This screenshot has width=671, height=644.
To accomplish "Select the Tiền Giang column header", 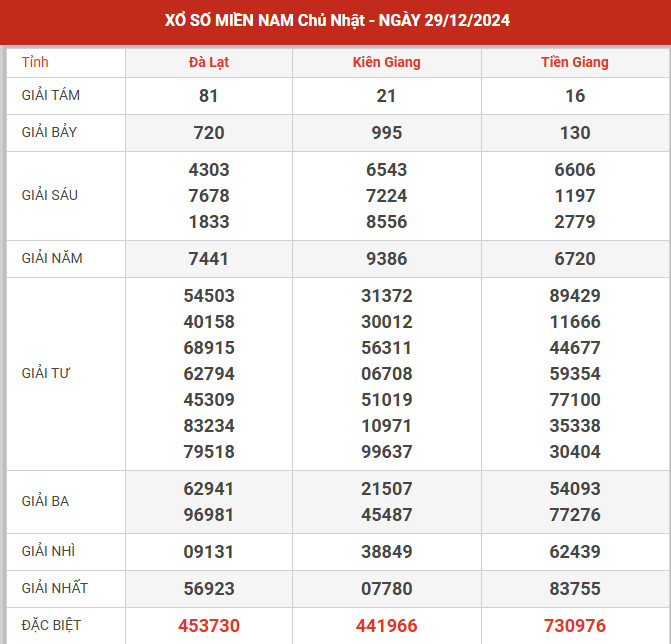I will click(575, 62).
